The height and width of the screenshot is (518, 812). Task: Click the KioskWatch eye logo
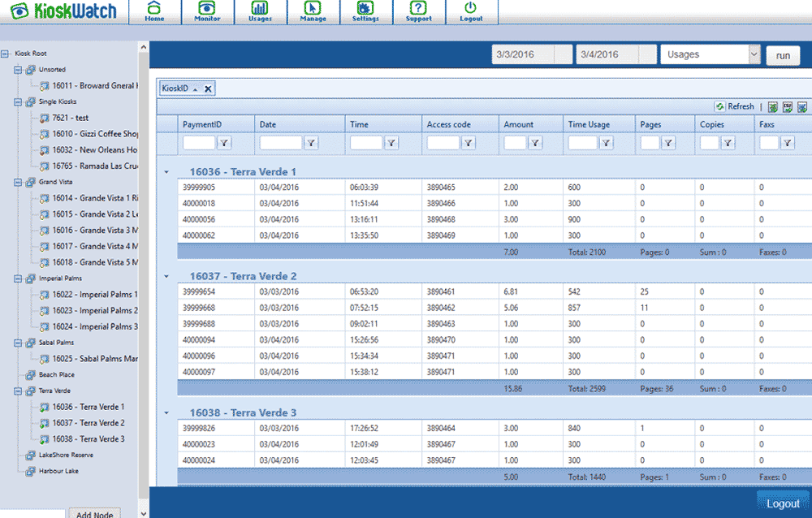pyautogui.click(x=19, y=11)
